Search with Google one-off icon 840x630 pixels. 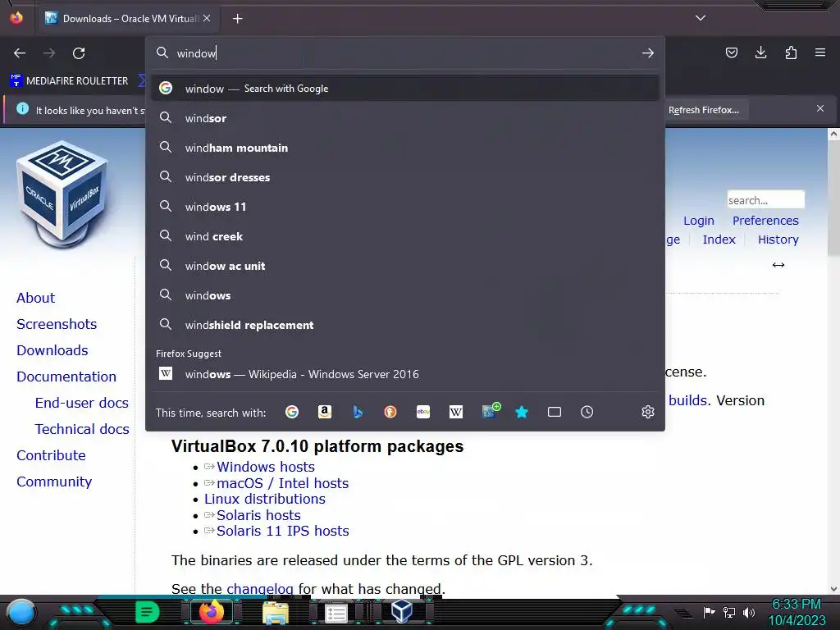click(292, 412)
